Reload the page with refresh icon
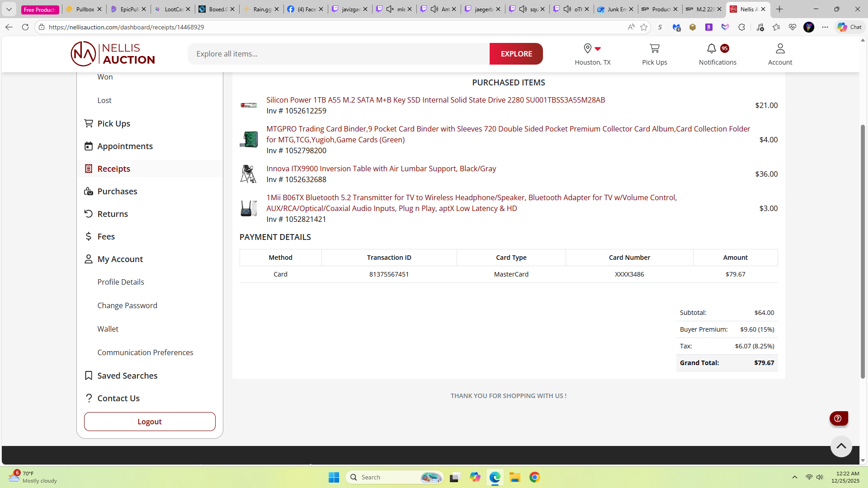The image size is (868, 488). tap(25, 27)
